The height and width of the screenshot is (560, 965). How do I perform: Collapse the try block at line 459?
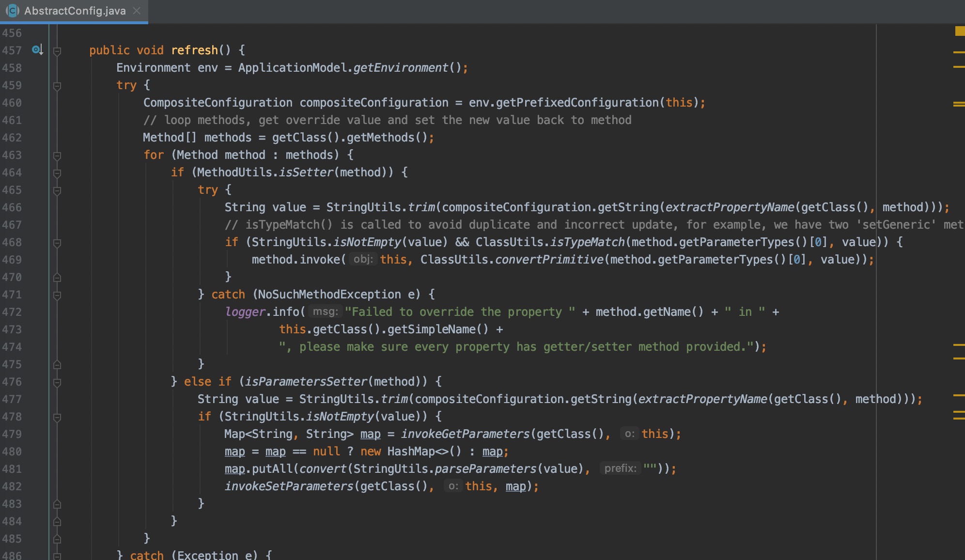point(57,85)
